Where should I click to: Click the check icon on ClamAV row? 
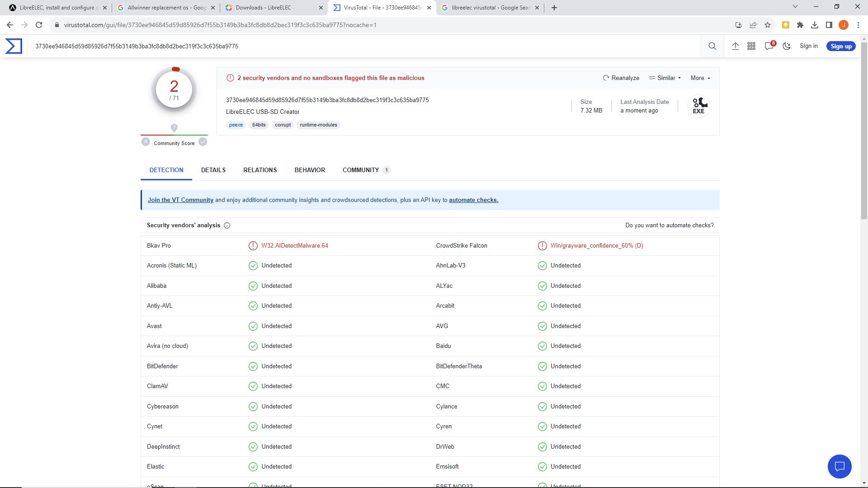coord(253,386)
